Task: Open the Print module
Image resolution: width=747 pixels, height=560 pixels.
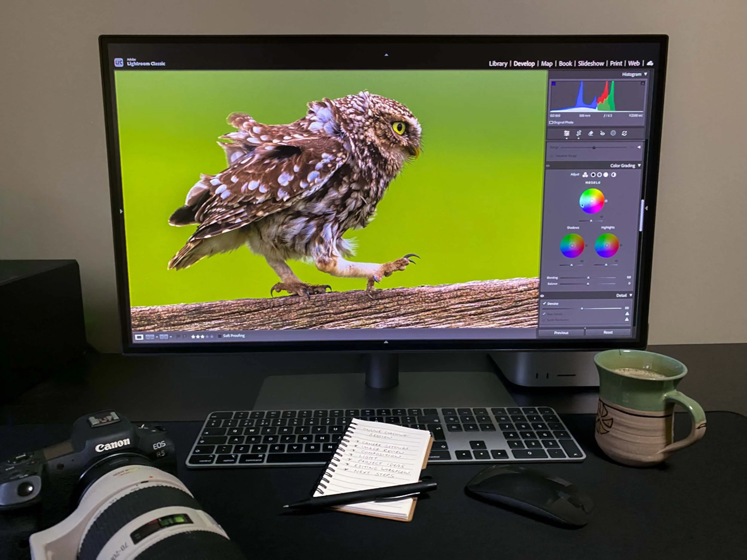Action: (x=616, y=63)
